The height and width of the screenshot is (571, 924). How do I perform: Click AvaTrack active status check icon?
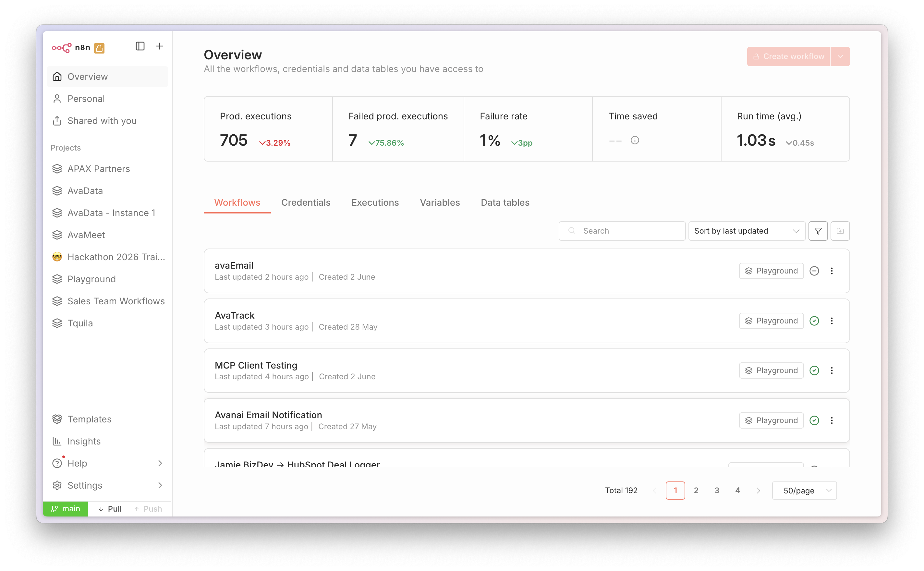(x=814, y=321)
